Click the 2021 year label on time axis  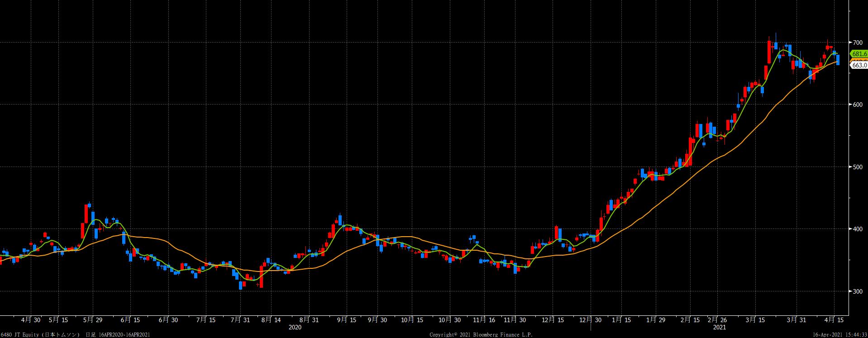[x=719, y=327]
